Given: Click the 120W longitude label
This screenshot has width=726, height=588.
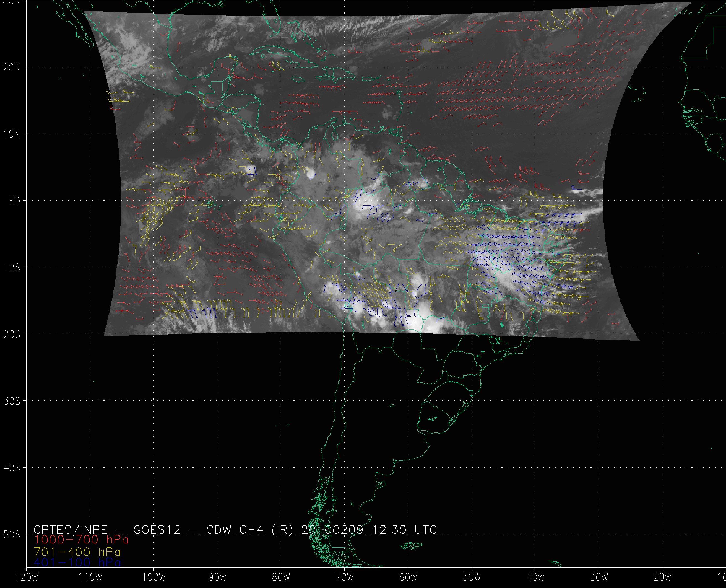Looking at the screenshot, I should point(27,577).
